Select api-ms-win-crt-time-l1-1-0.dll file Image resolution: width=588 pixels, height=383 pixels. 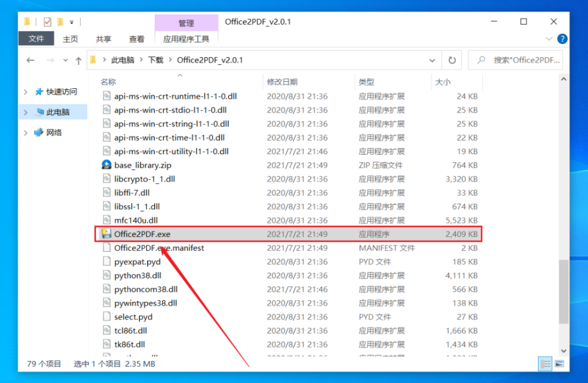(169, 138)
